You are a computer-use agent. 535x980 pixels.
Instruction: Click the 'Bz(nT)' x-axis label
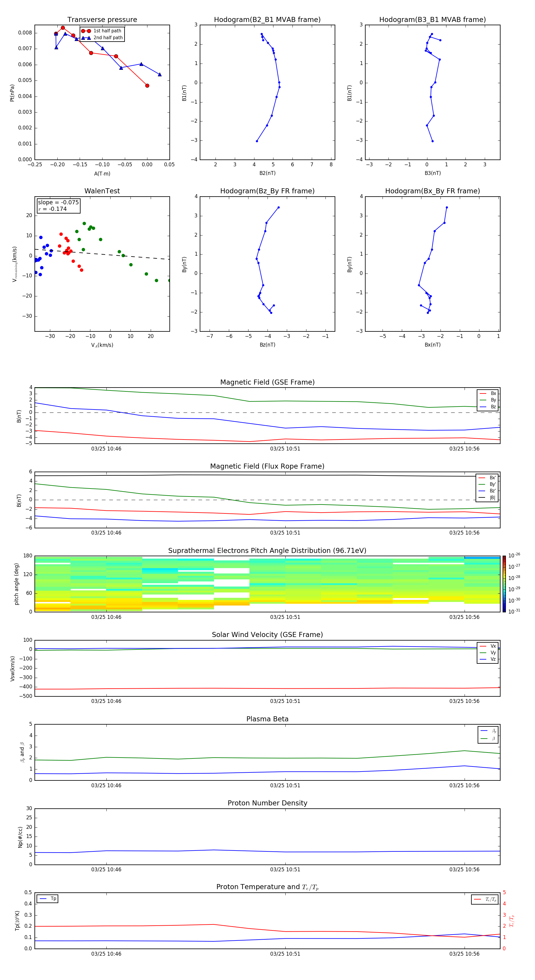tap(267, 345)
